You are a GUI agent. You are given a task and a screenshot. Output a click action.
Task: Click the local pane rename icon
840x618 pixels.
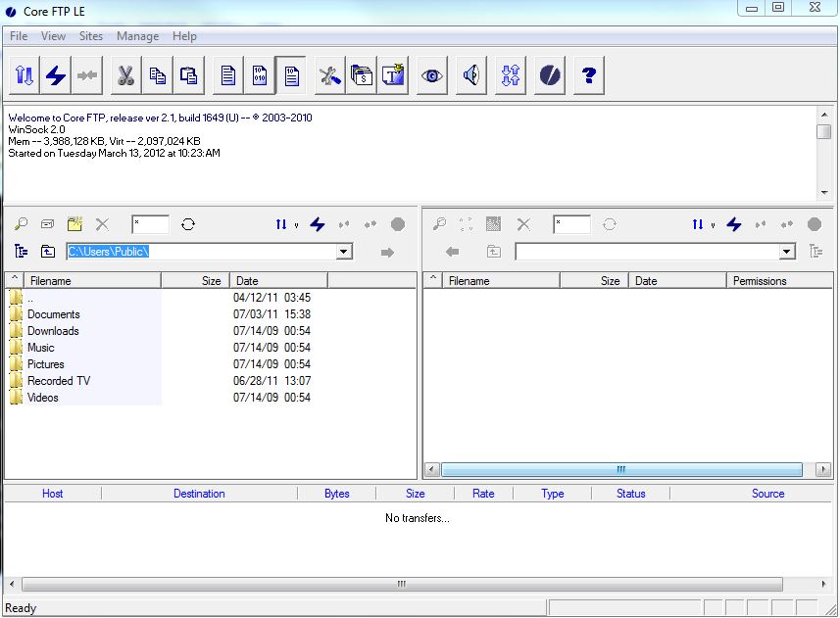(48, 223)
